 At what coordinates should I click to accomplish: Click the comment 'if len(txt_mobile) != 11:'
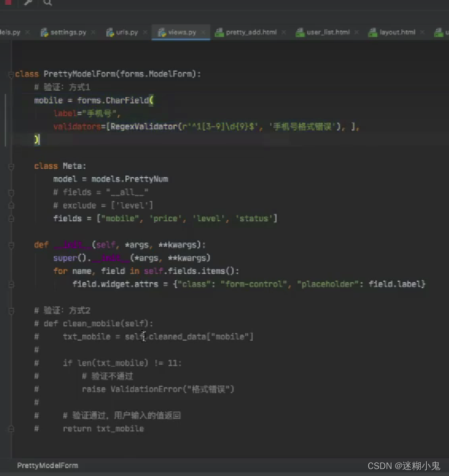(122, 363)
